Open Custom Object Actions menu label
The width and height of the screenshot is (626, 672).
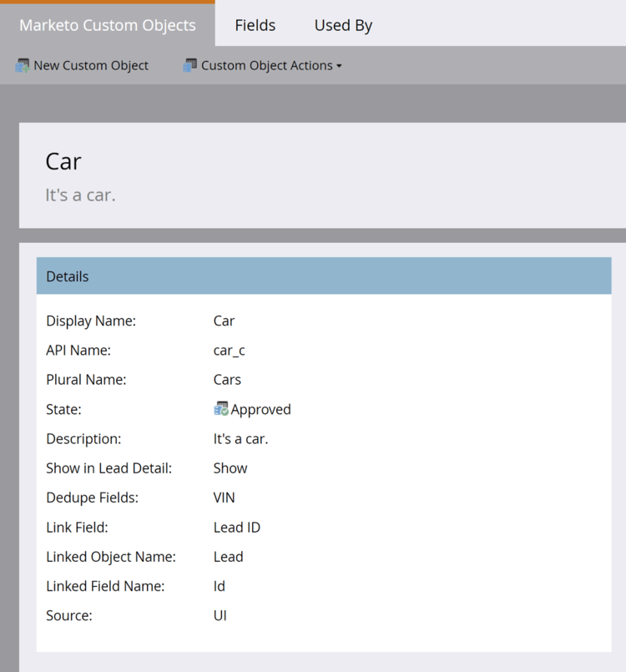(x=267, y=66)
